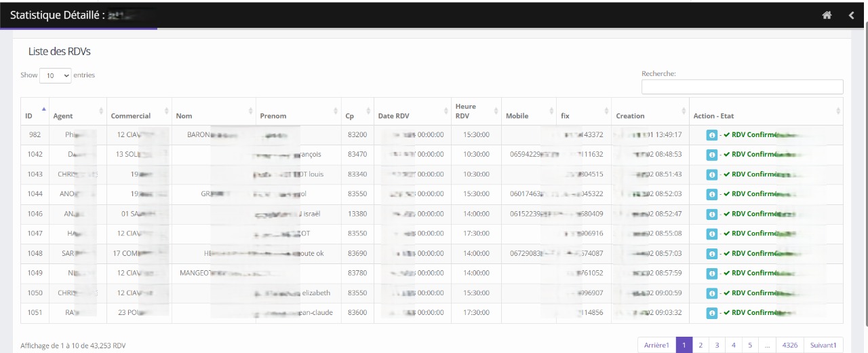Go to page 2 of results
This screenshot has width=868, height=353.
701,346
